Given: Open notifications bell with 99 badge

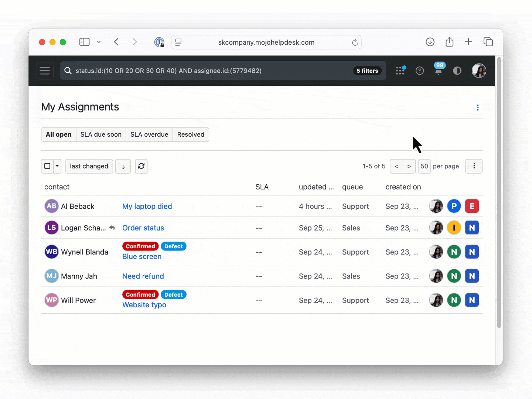Looking at the screenshot, I should [439, 71].
